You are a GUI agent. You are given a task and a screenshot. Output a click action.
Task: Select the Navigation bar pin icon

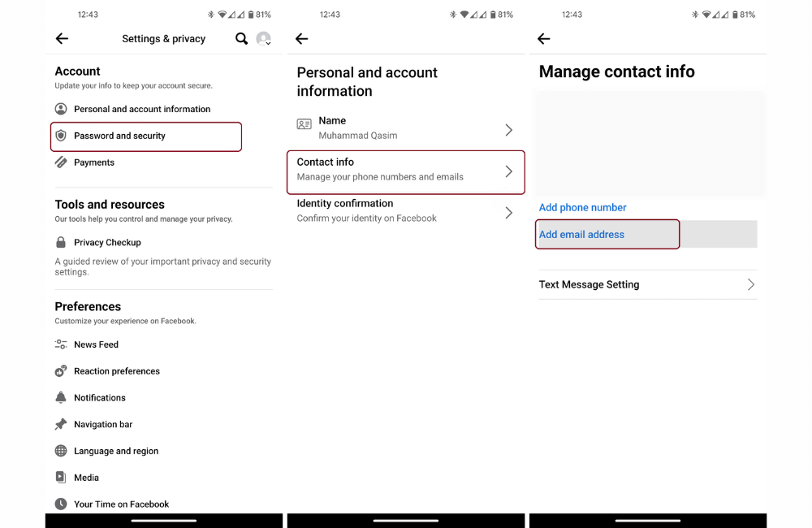[x=61, y=424]
